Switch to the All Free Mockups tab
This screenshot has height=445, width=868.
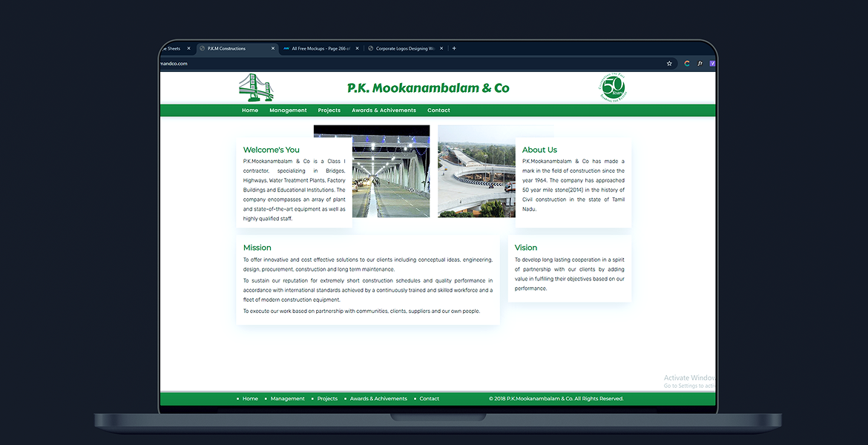(319, 49)
